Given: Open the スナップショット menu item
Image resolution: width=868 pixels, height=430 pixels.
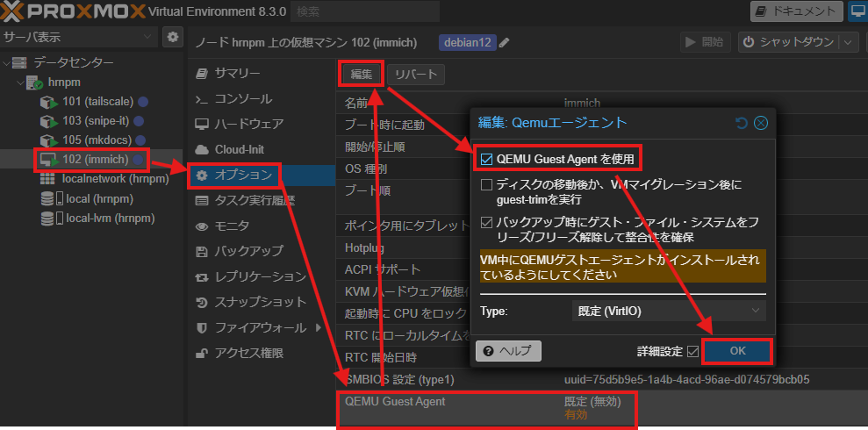Looking at the screenshot, I should (x=260, y=302).
